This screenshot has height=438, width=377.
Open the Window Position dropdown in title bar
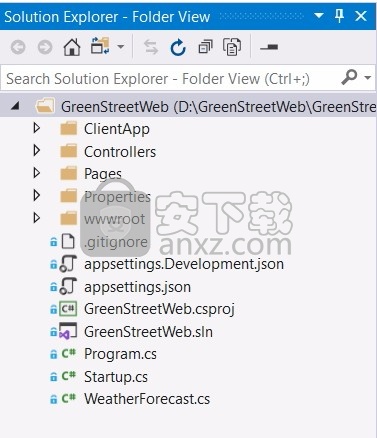tap(319, 15)
